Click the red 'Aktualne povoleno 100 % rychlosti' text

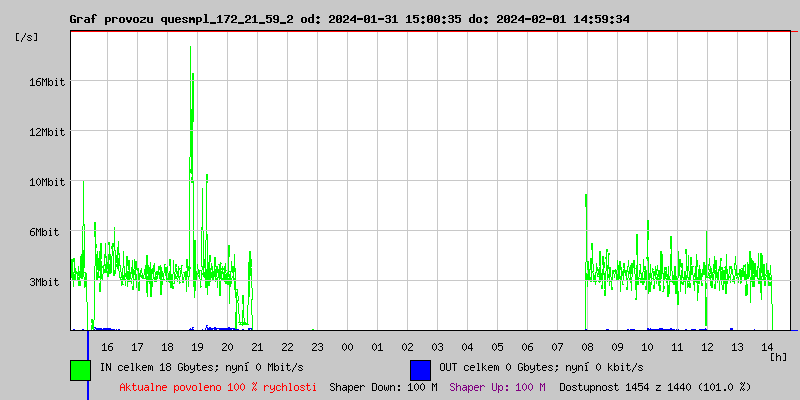pos(218,387)
